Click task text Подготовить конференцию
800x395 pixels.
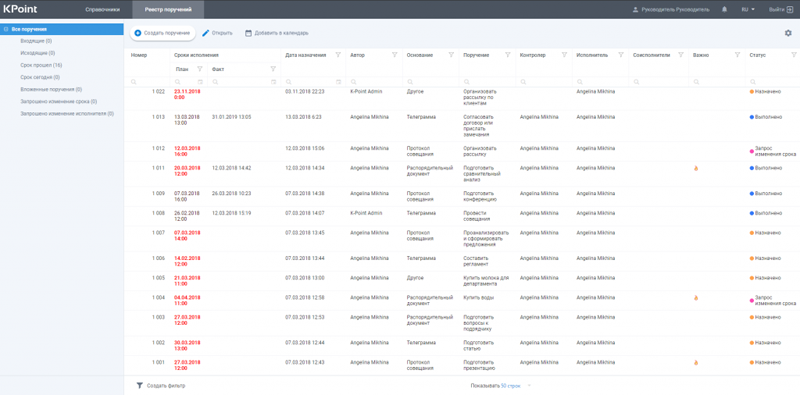(480, 196)
